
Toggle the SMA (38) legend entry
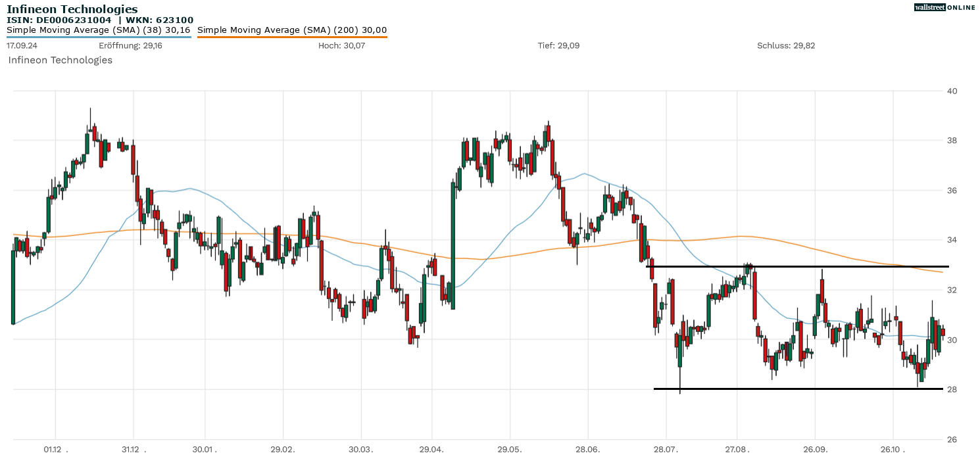coord(99,30)
